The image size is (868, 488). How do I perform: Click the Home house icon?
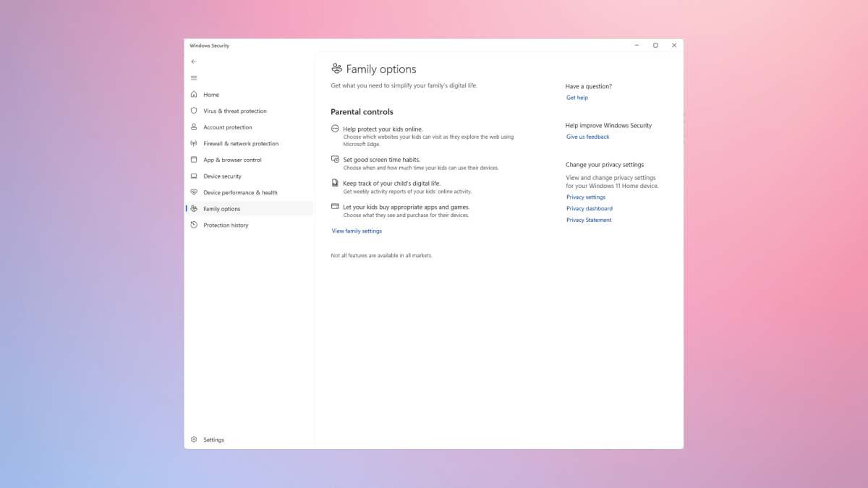194,95
